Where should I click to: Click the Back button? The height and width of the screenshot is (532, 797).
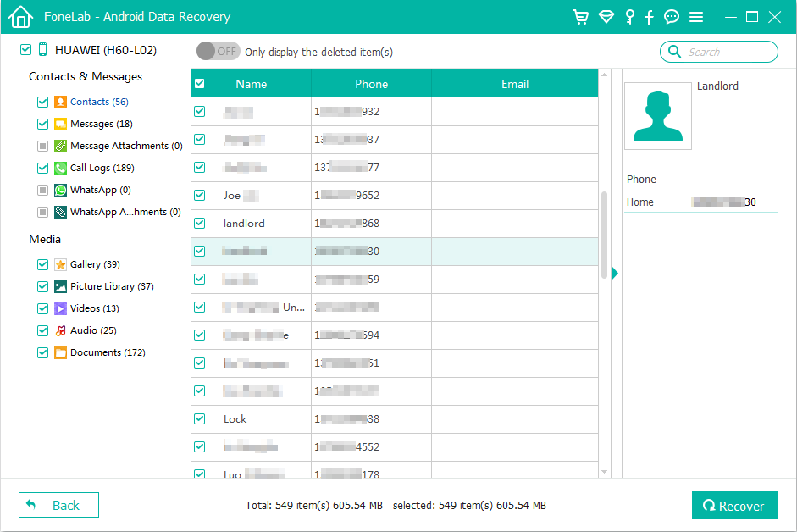coord(58,505)
